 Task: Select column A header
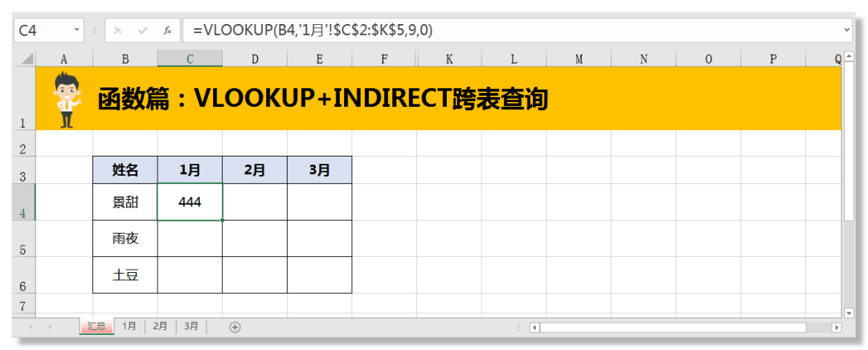[64, 59]
